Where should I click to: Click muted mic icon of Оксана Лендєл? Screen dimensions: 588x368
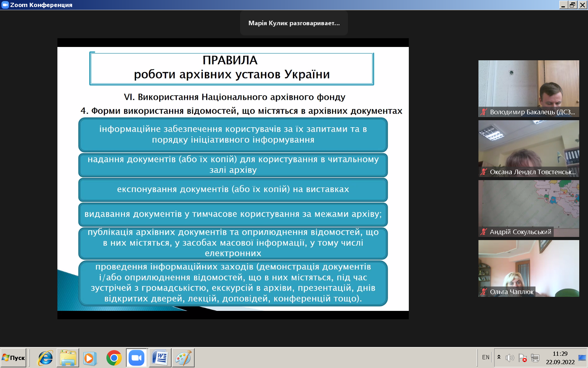coord(484,172)
